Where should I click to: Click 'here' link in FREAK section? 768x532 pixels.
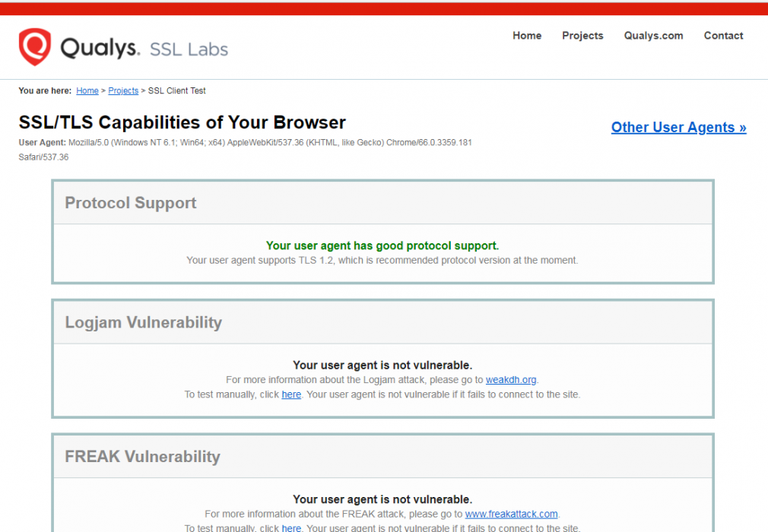[291, 528]
